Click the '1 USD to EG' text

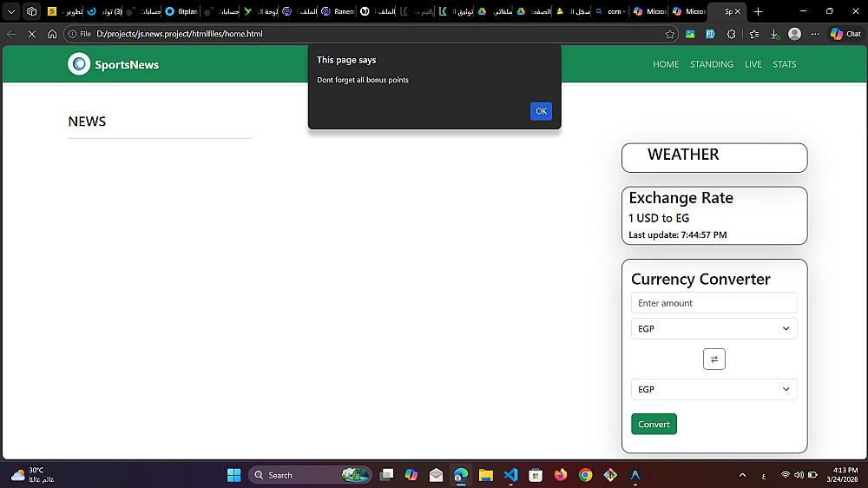(x=659, y=218)
